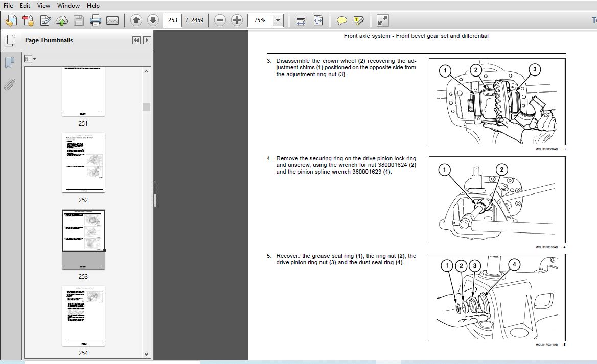
Task: Click the Print file icon
Action: 95,20
